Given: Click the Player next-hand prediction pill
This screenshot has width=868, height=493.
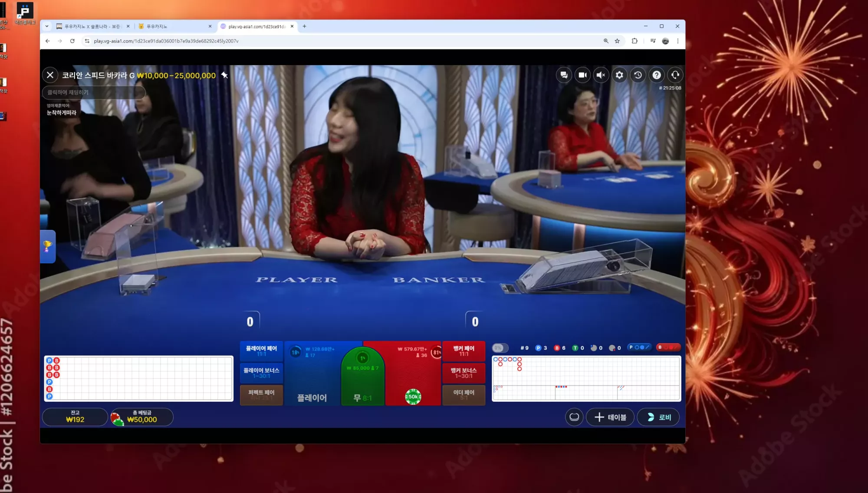Looking at the screenshot, I should click(x=640, y=347).
